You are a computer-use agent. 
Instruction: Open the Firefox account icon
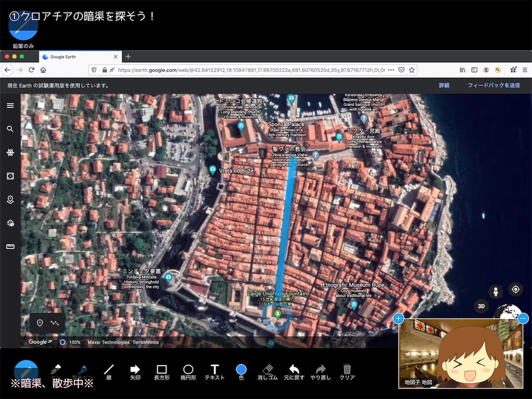click(x=486, y=70)
